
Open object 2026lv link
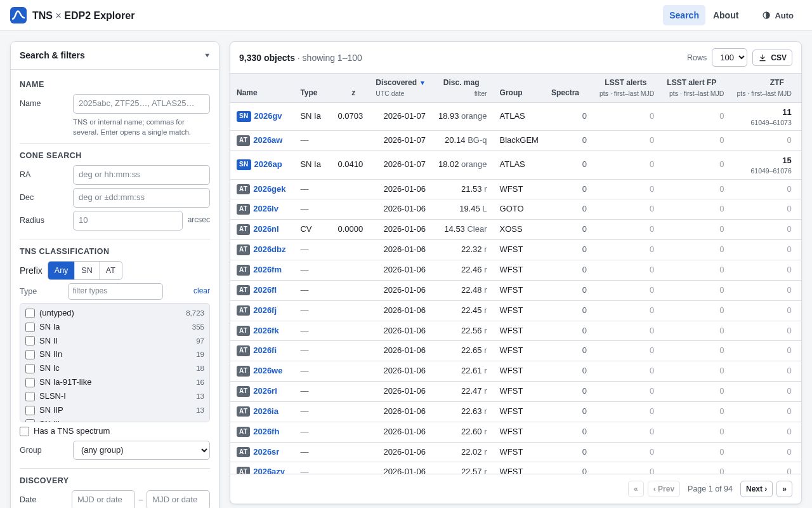pos(266,209)
